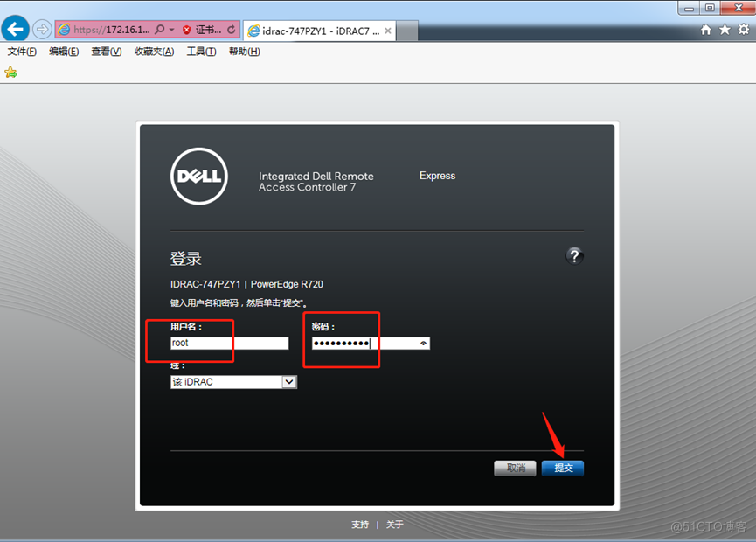The image size is (756, 542).
Task: Click the 用户名 field containing root
Action: click(230, 343)
